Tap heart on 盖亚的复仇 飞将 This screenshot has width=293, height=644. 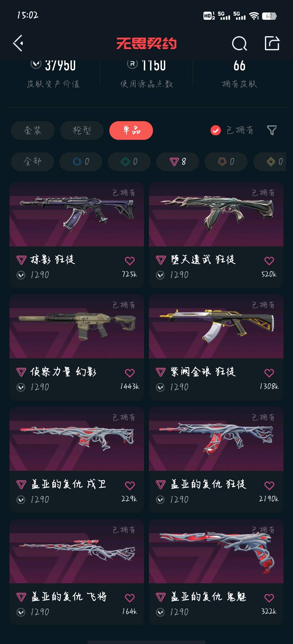point(130,598)
